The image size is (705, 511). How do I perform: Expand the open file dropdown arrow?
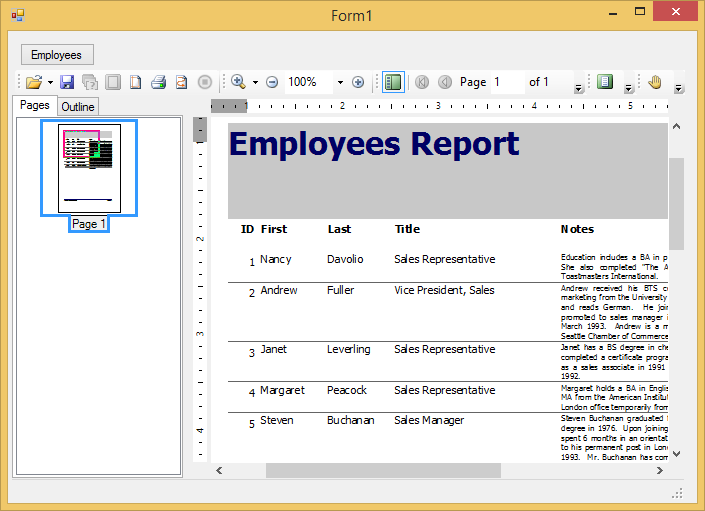[x=50, y=82]
